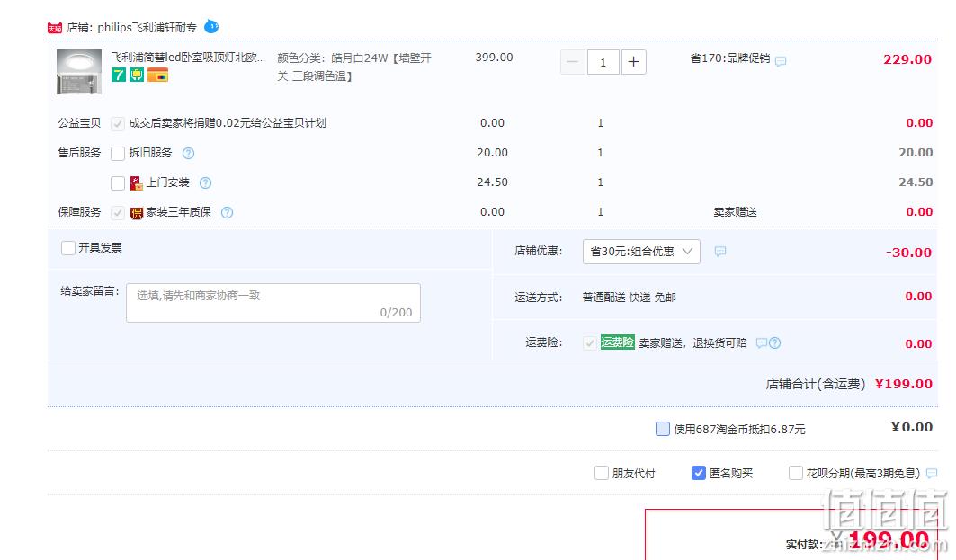The image size is (956, 560).
Task: Click the -30.00 store discount amount
Action: (x=908, y=253)
